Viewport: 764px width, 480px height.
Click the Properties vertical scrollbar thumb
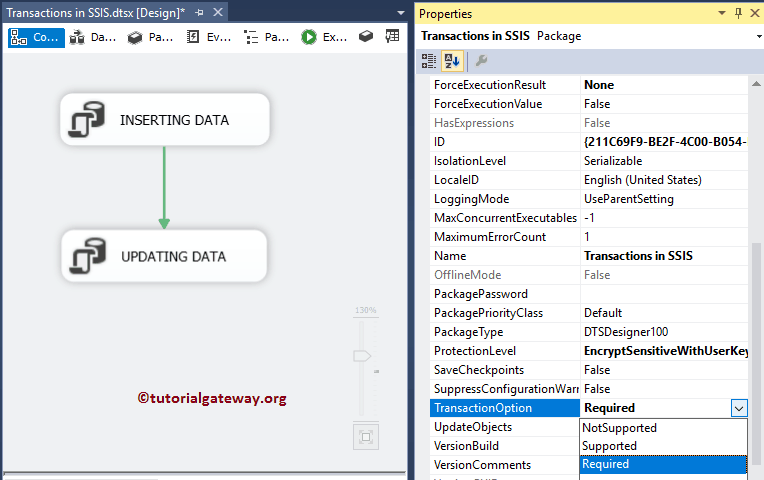(756, 353)
